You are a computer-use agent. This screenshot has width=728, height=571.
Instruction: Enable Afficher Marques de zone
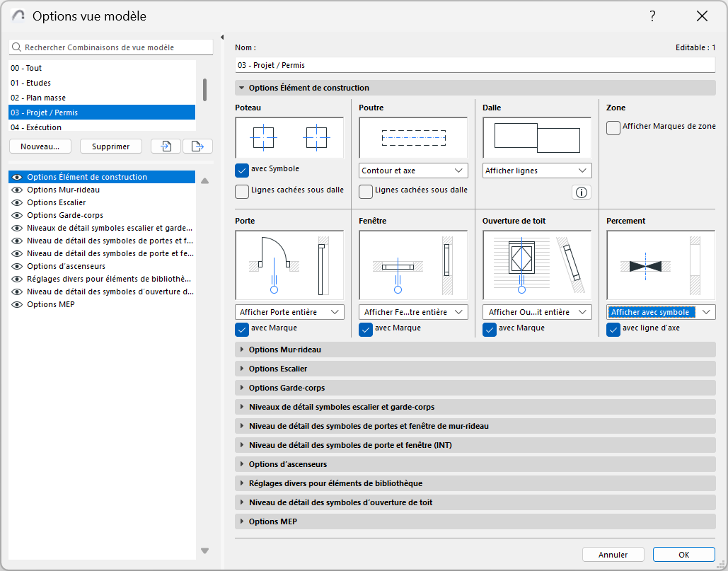point(613,127)
